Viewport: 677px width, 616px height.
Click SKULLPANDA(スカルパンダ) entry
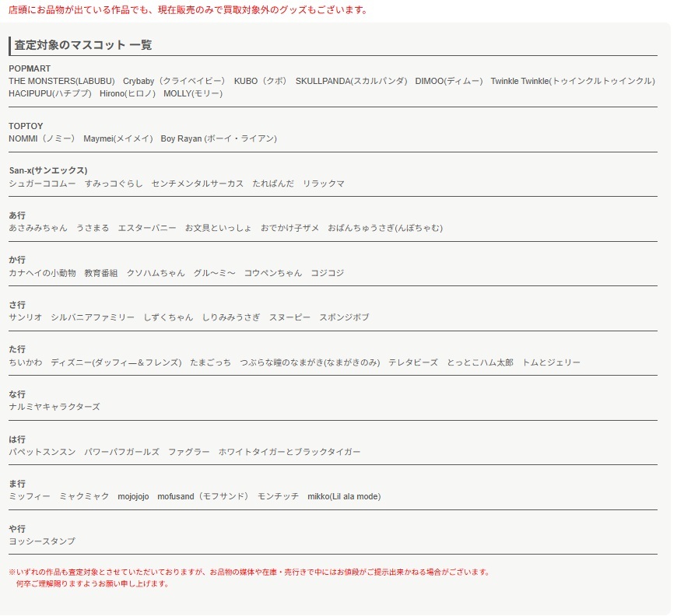(x=352, y=81)
